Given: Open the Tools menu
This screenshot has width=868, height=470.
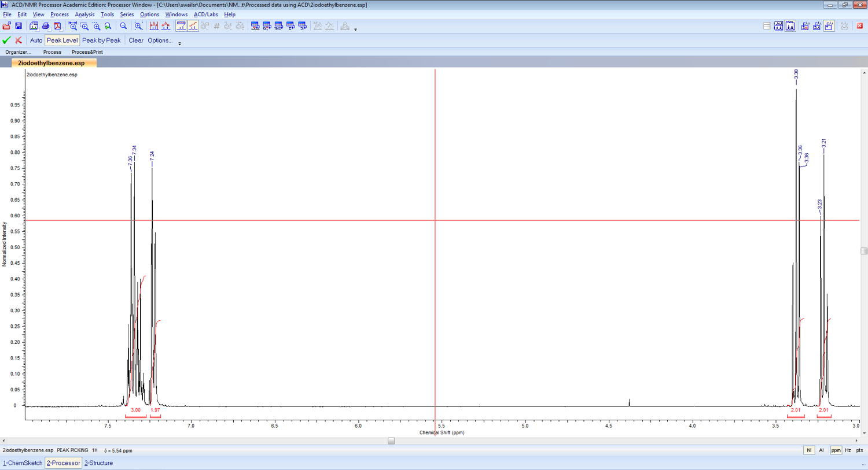Looking at the screenshot, I should (x=107, y=14).
